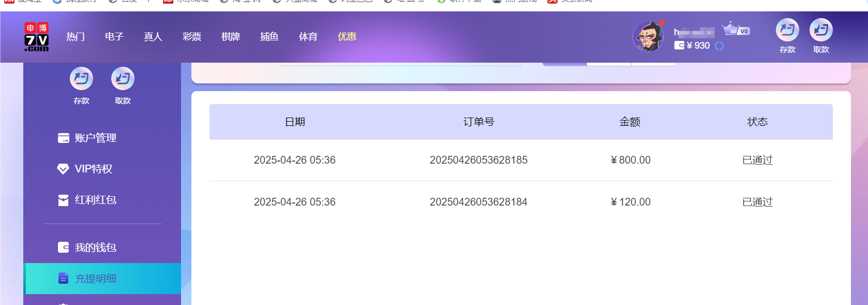Click the ¥800.00 amount cell
Viewport: 868px width, 305px height.
[x=631, y=160]
